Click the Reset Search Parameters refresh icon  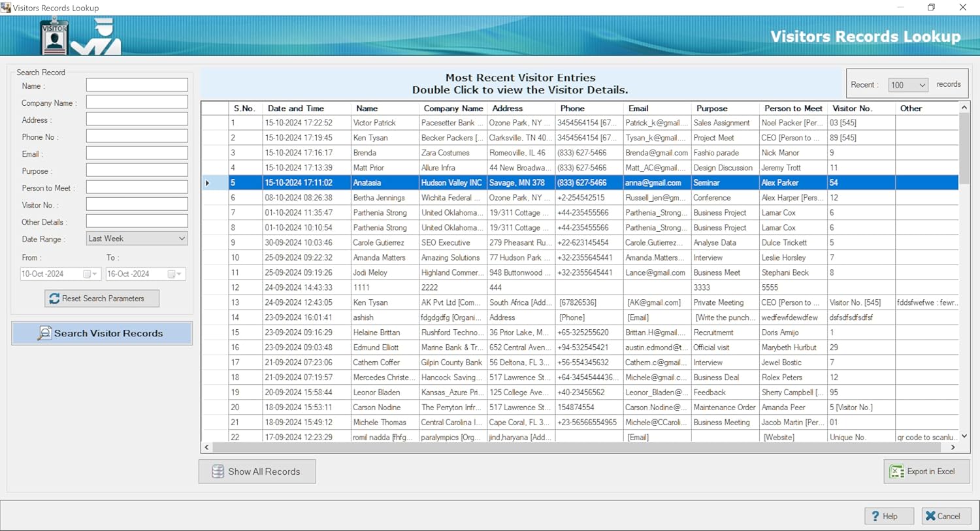54,298
